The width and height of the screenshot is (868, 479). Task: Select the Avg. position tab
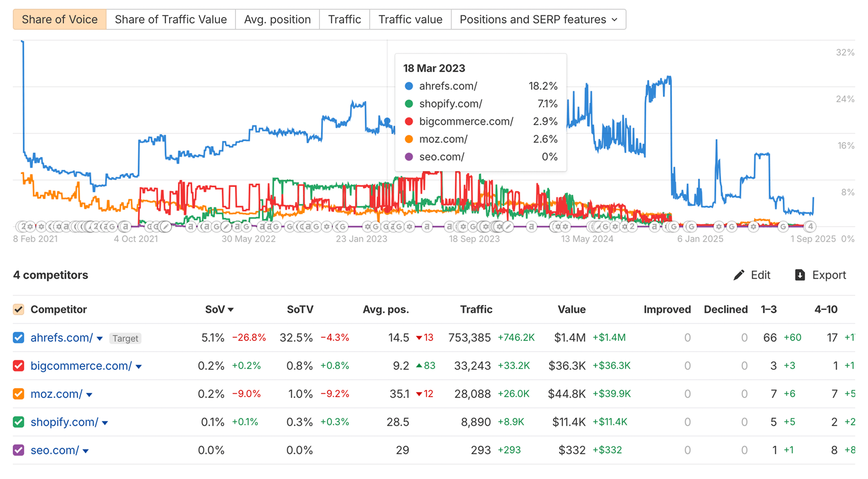coord(277,19)
